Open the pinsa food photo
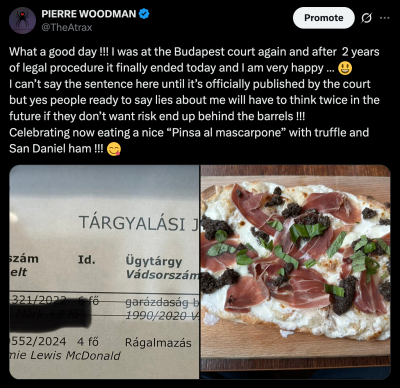Viewport: 400px width, 388px height. [x=295, y=272]
